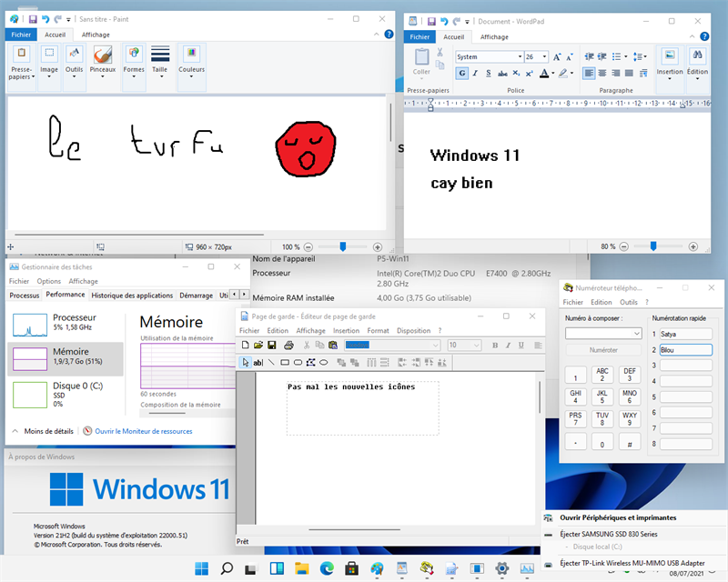Open the Démarrage tab in Task Manager
The width and height of the screenshot is (728, 582).
point(196,296)
